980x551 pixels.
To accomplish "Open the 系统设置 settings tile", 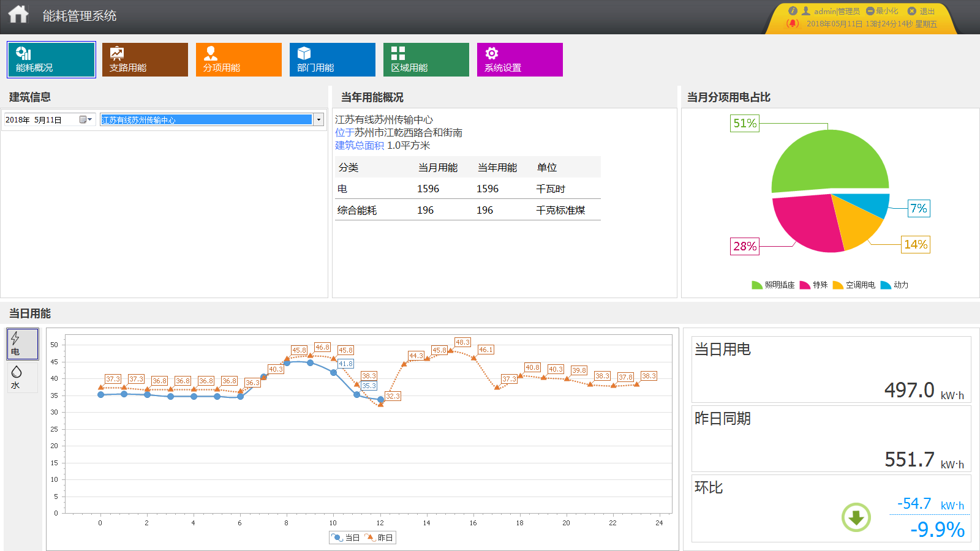I will (520, 59).
